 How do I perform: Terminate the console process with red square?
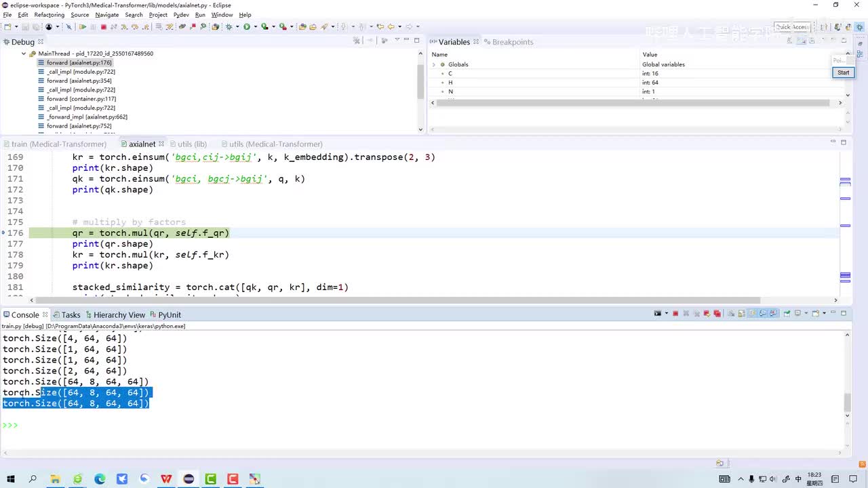(x=675, y=314)
